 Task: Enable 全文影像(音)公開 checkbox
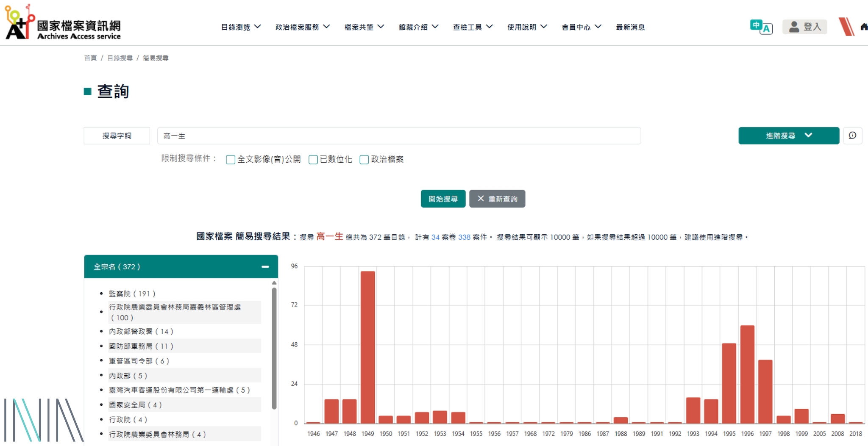pyautogui.click(x=231, y=160)
